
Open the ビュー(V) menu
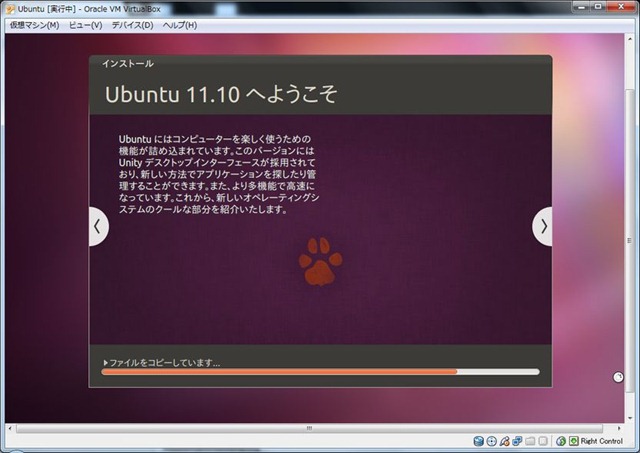(85, 24)
